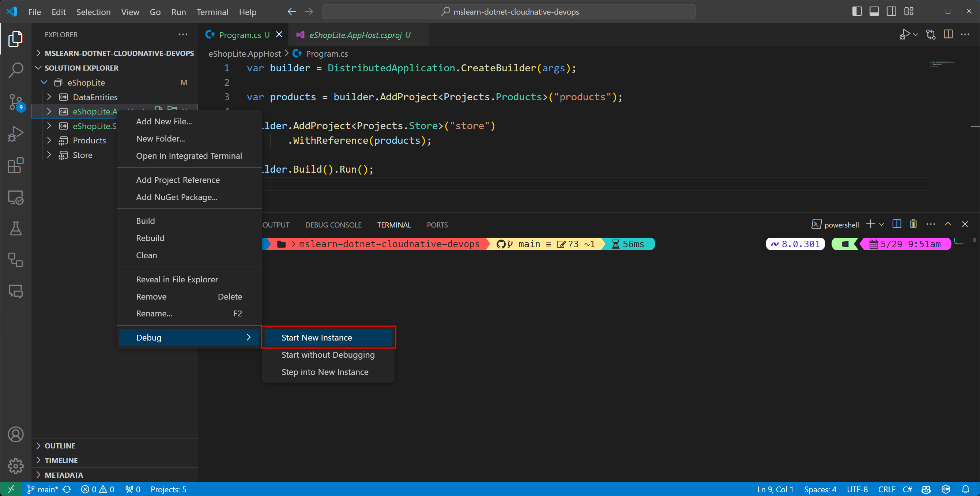Open Remote Explorer activity bar icon
The image size is (980, 496).
[x=16, y=197]
